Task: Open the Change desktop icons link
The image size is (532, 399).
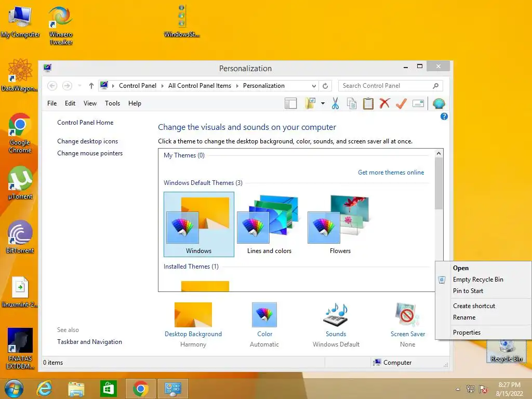Action: pyautogui.click(x=87, y=141)
